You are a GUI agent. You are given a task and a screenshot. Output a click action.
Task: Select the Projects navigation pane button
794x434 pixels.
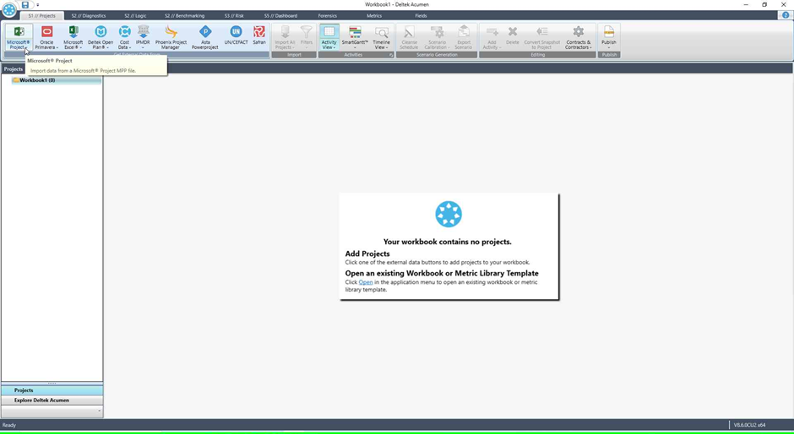coord(52,390)
